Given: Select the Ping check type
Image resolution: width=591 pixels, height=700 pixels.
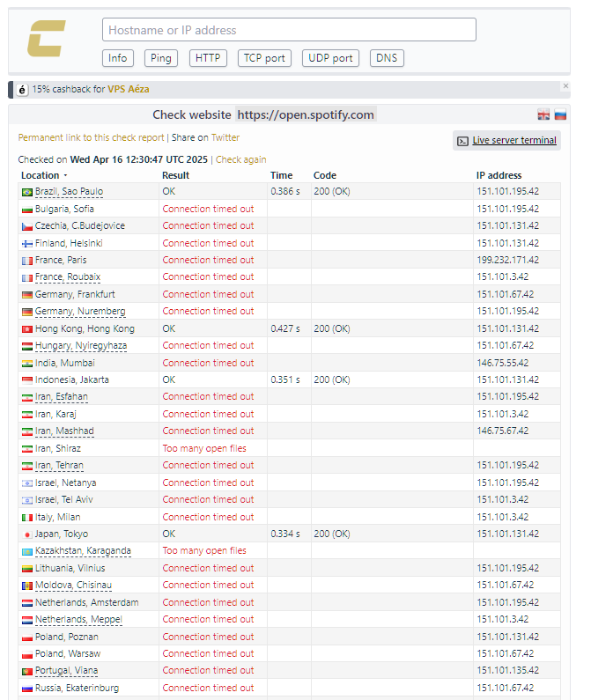Looking at the screenshot, I should click(x=161, y=58).
